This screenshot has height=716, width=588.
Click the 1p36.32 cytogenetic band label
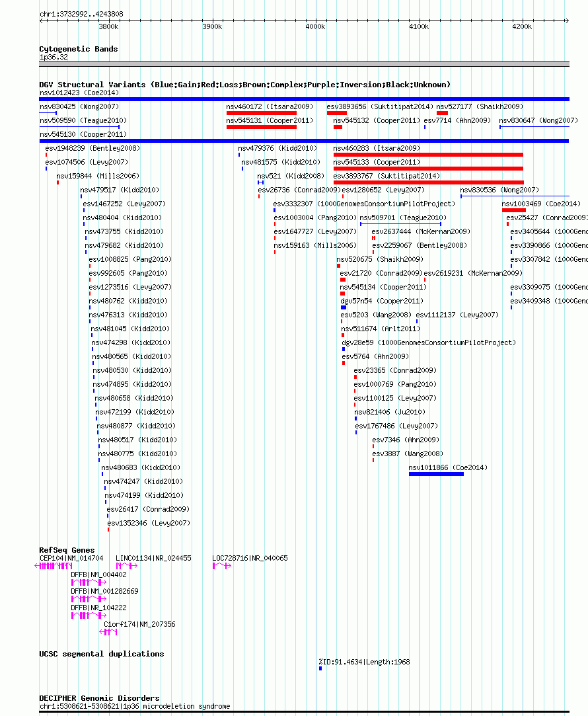(x=54, y=57)
